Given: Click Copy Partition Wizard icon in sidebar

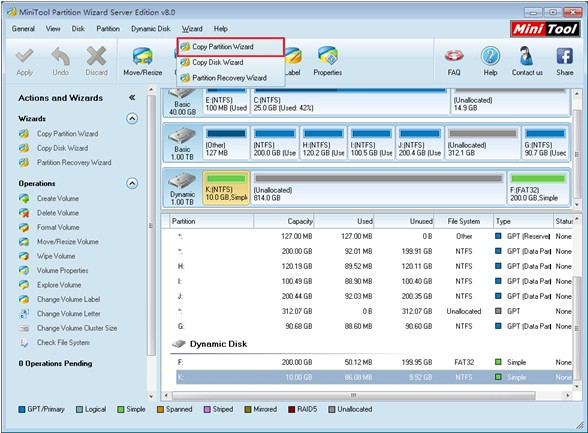Looking at the screenshot, I should pos(24,133).
